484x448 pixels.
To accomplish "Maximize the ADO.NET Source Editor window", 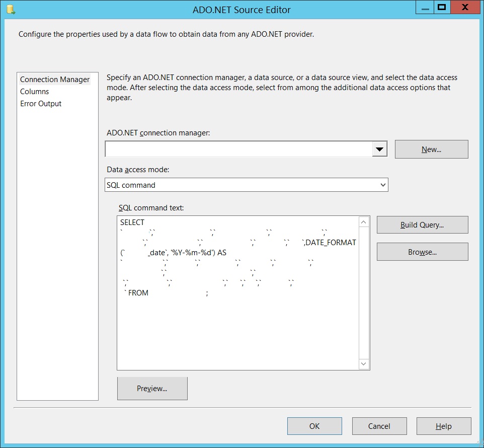I will 442,7.
